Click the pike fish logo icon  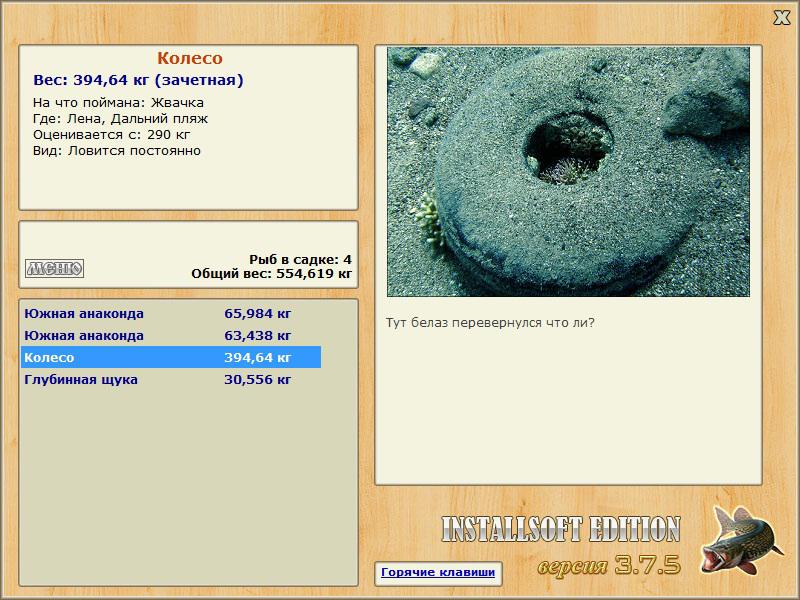(741, 539)
